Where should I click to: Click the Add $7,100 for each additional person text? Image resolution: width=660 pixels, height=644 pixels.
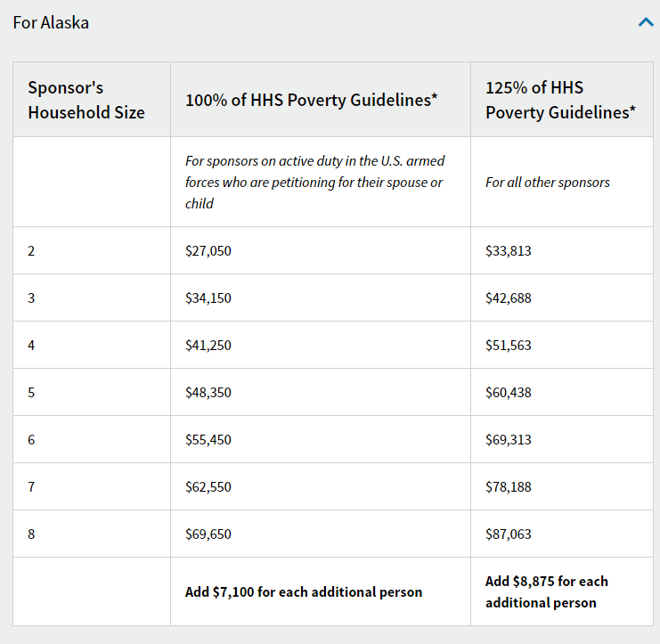[x=304, y=591]
